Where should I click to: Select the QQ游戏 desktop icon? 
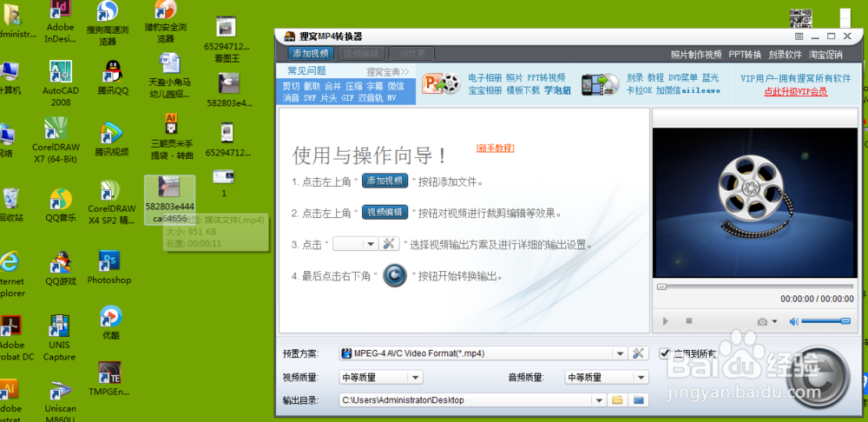pyautogui.click(x=61, y=267)
